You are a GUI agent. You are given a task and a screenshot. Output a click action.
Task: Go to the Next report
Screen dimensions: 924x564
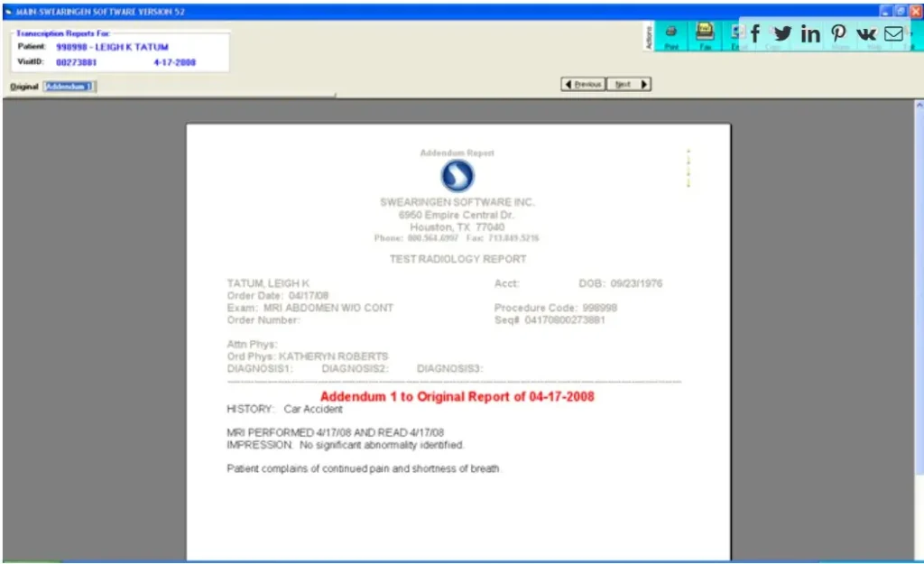point(629,84)
